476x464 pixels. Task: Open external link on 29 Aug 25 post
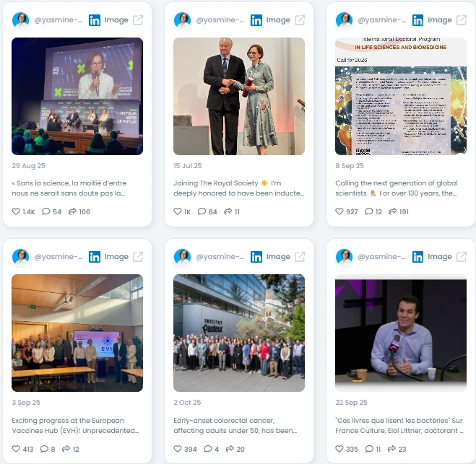click(x=138, y=20)
